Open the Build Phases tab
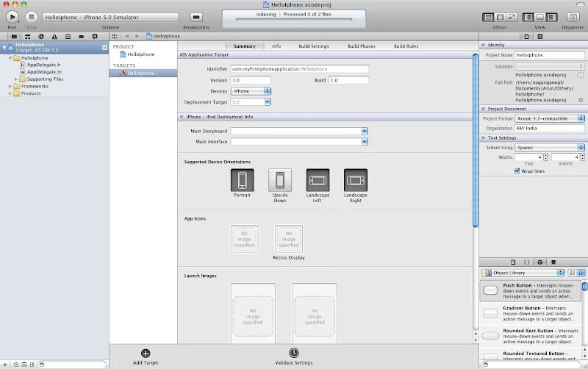This screenshot has height=369, width=588. [x=361, y=46]
